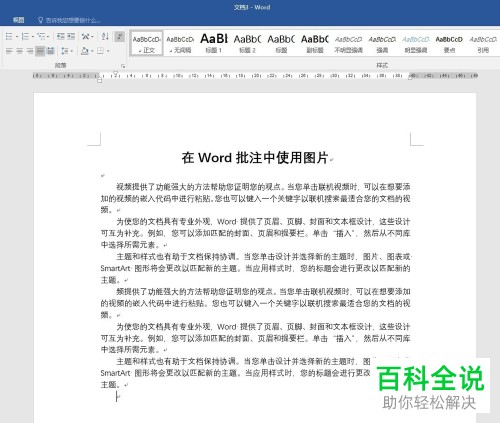Apply the 标题 1 style
500x423 pixels.
214,43
